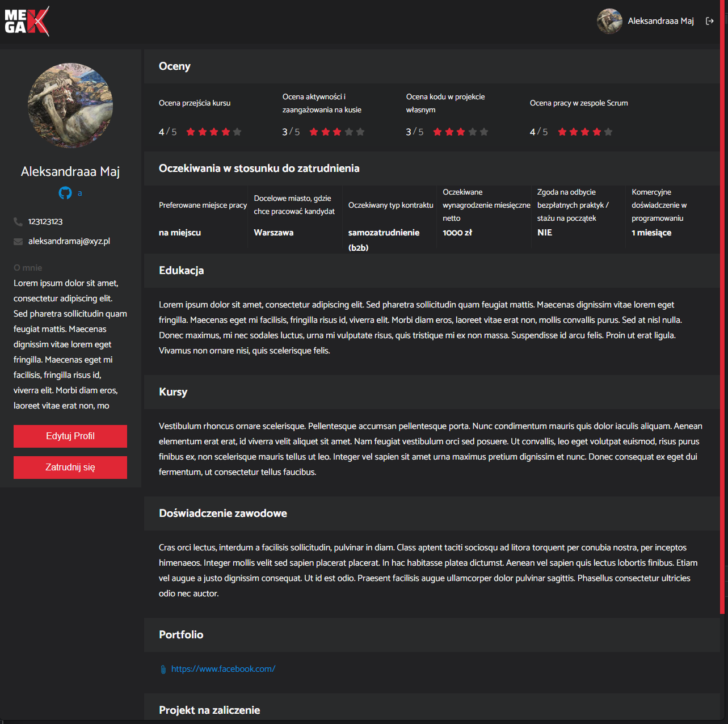
Task: Click NIE under Zgoda na odbycie praktyk
Action: pyautogui.click(x=544, y=232)
